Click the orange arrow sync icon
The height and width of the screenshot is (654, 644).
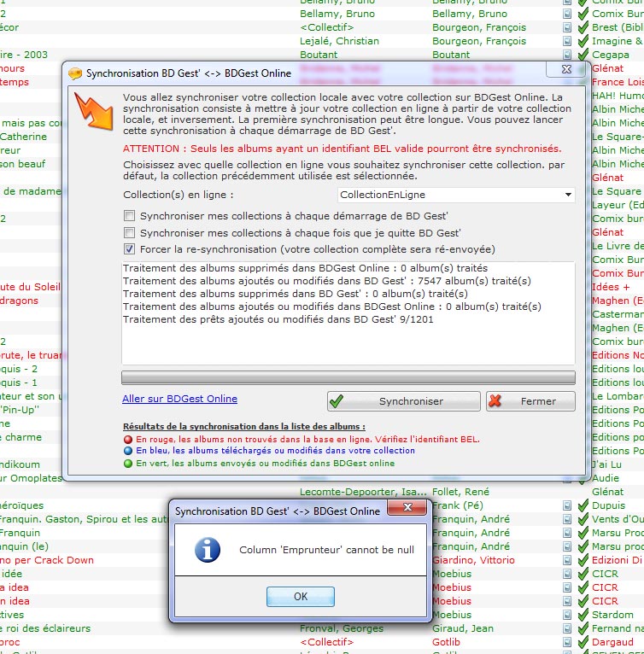point(94,111)
